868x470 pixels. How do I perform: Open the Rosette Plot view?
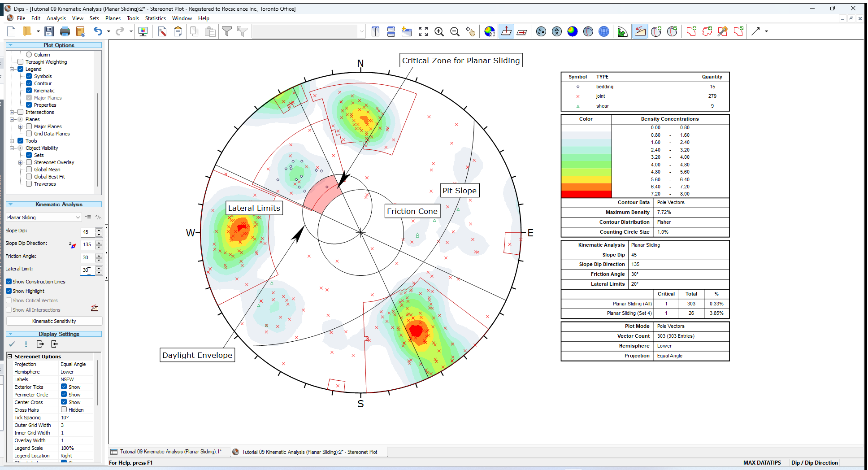622,31
